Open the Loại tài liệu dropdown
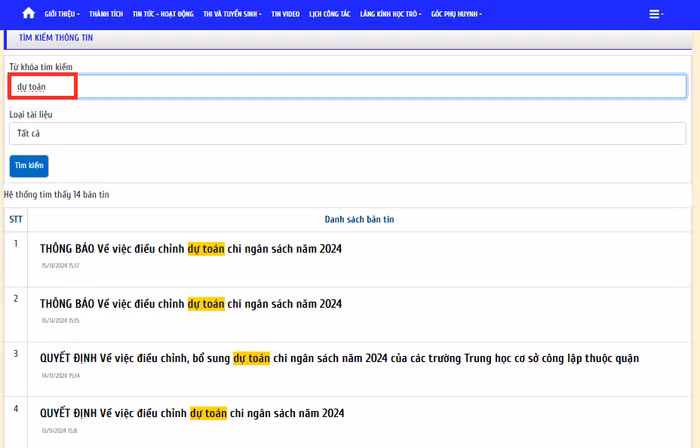The image size is (700, 448). point(347,133)
